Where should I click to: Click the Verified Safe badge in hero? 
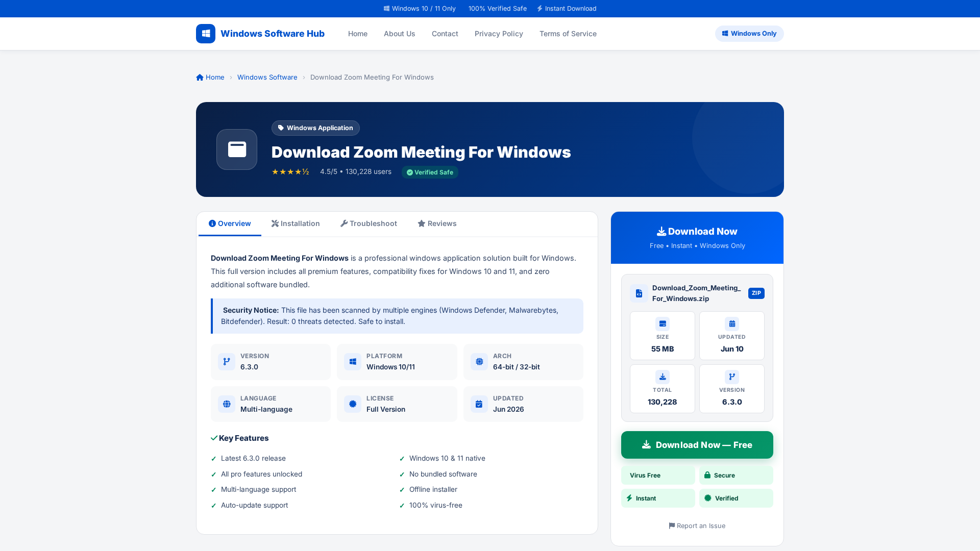(430, 172)
